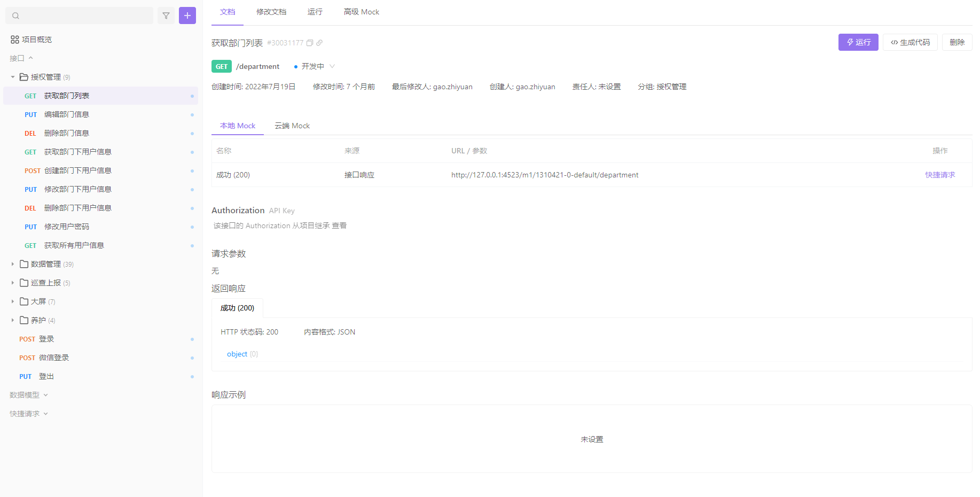
Task: Click the 快捷请求 link in mock row
Action: pos(940,175)
